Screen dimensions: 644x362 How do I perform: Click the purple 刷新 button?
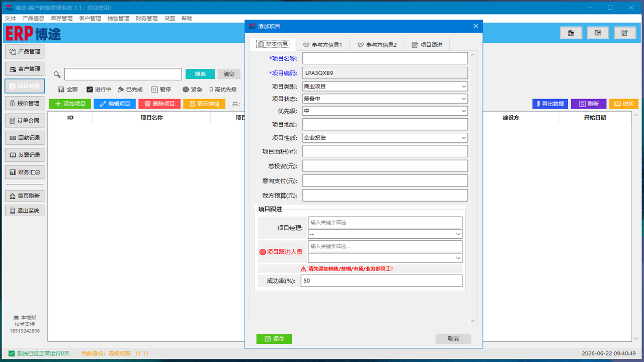[589, 104]
